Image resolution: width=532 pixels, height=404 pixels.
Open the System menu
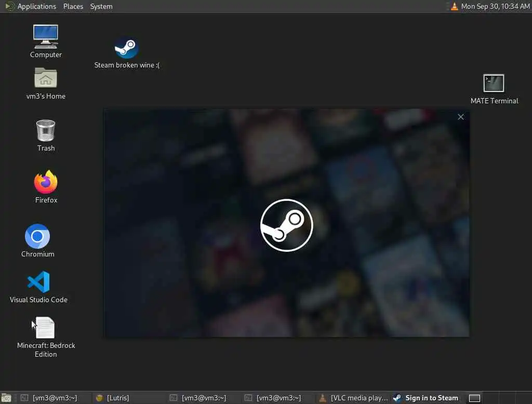101,6
